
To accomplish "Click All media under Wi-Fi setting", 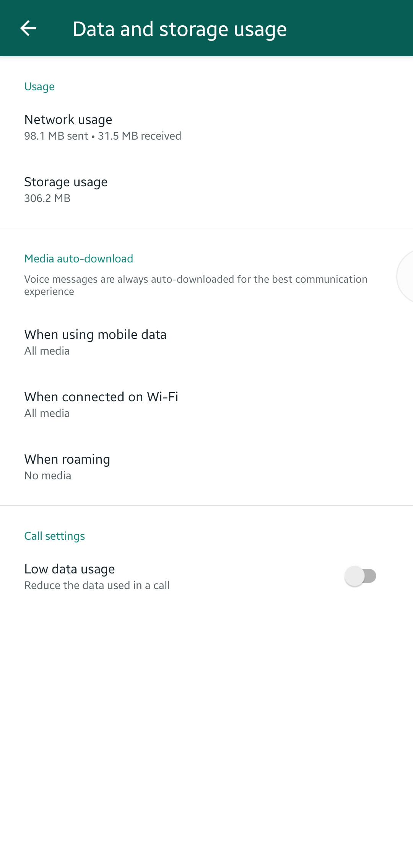I will [47, 413].
